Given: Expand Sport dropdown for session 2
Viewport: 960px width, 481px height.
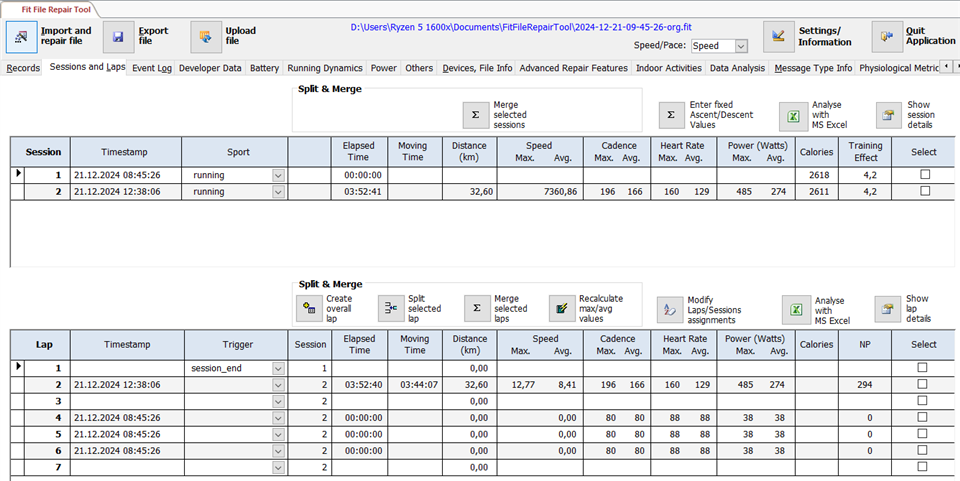Looking at the screenshot, I should (278, 191).
